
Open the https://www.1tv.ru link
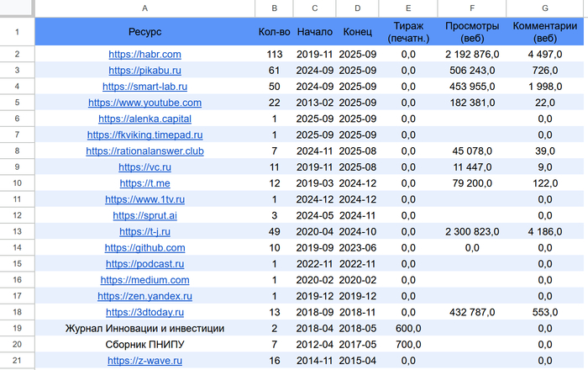click(144, 199)
